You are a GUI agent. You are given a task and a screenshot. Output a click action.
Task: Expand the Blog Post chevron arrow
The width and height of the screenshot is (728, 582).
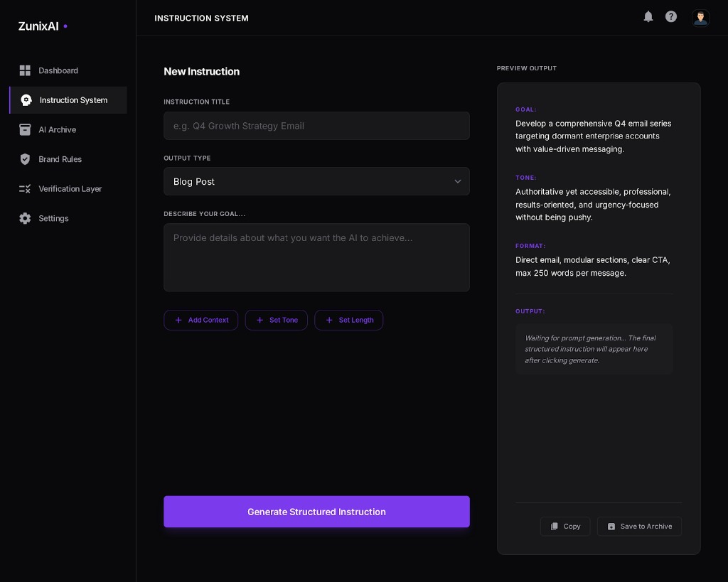(x=459, y=181)
